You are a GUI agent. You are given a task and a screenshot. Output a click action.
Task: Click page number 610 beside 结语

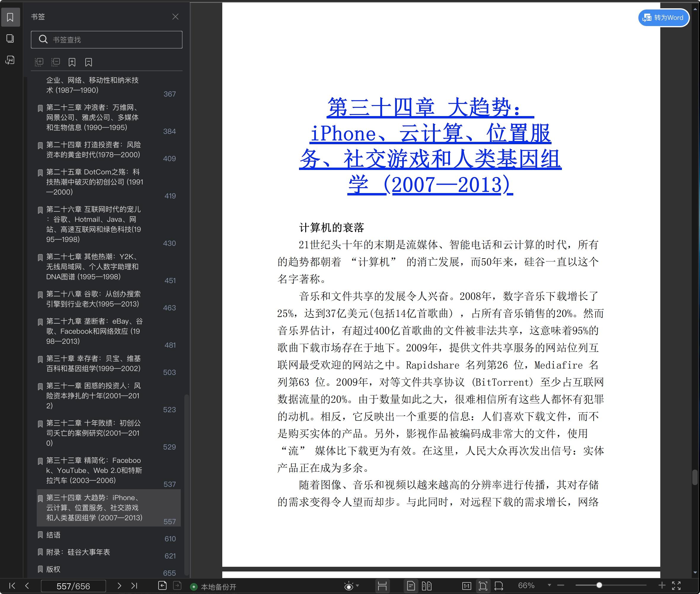[170, 539]
